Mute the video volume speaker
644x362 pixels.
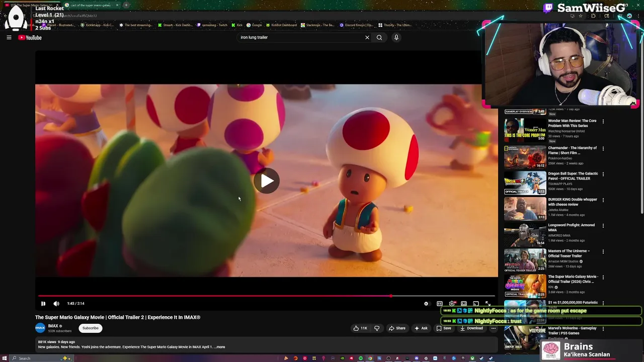tap(56, 304)
